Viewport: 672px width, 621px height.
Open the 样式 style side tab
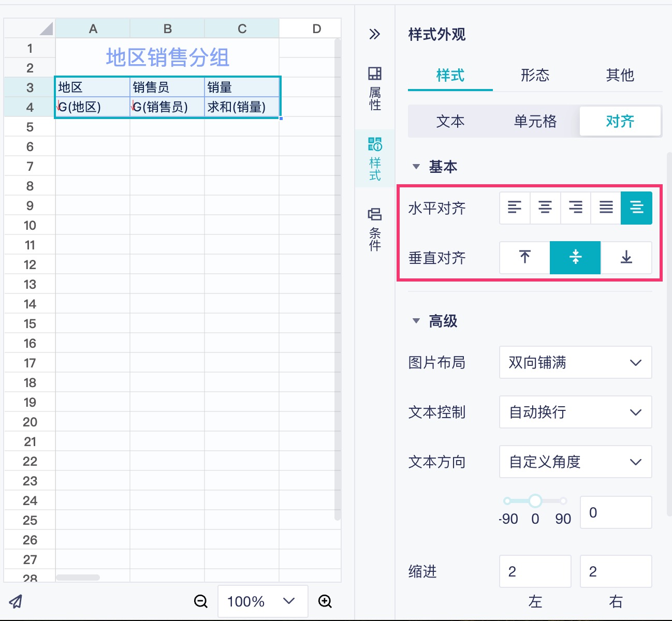(375, 158)
